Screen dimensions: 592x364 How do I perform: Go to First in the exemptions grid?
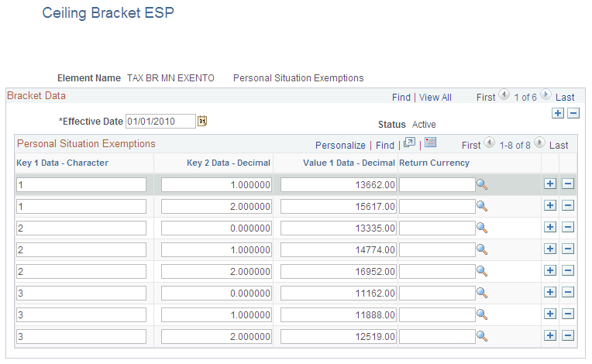[x=471, y=146]
